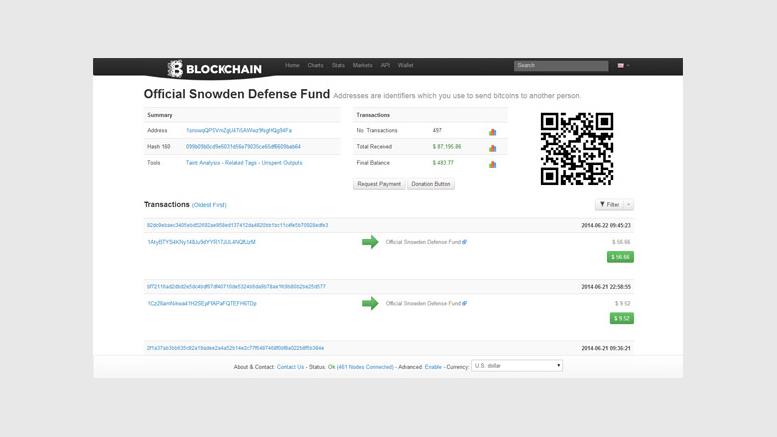Open sender address of the $ 9.52 transaction

click(x=202, y=303)
